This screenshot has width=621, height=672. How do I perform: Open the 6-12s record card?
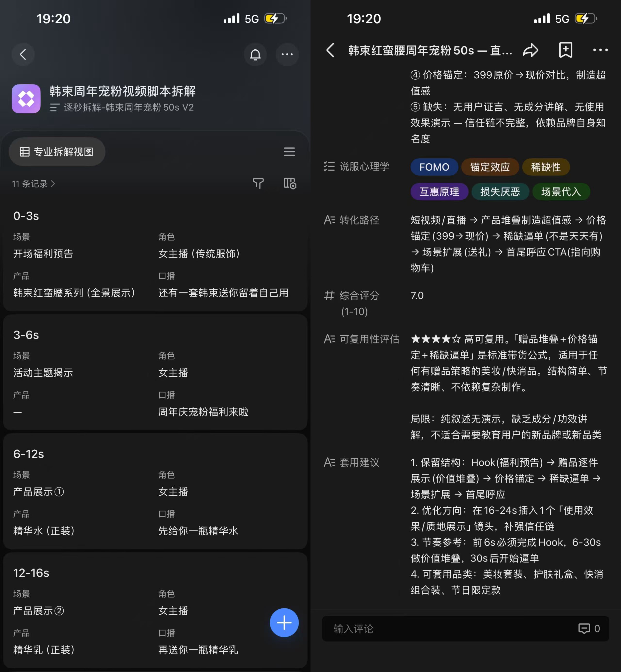155,491
